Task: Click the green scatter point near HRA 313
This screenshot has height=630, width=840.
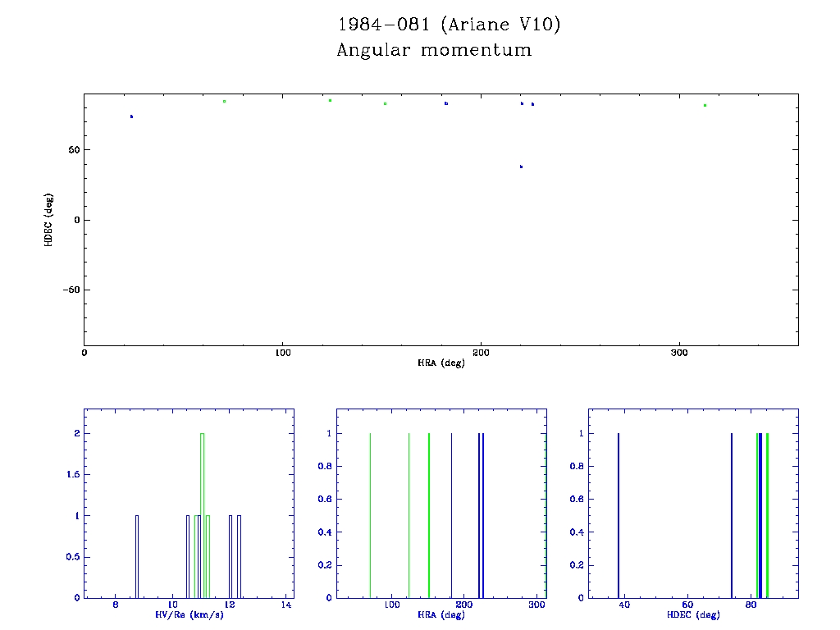Action: pyautogui.click(x=705, y=105)
